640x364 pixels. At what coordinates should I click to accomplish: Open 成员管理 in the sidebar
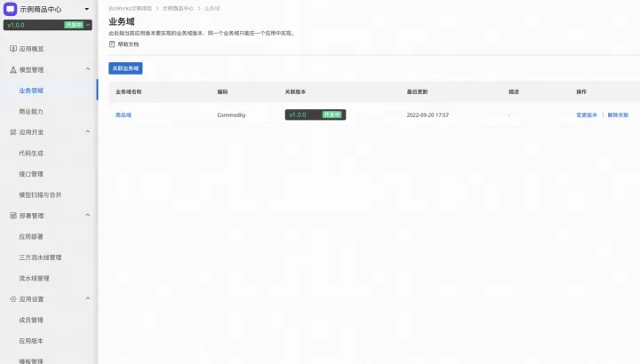pyautogui.click(x=31, y=320)
